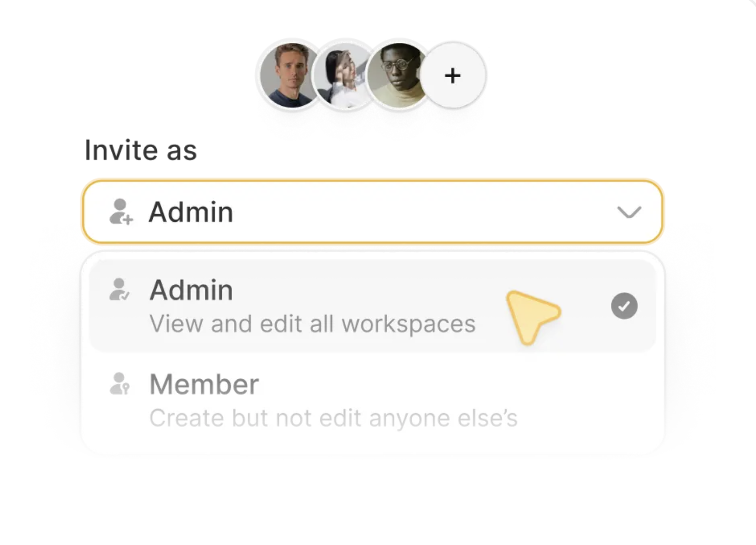
Task: Click the plus button beside the avatars
Action: (453, 76)
